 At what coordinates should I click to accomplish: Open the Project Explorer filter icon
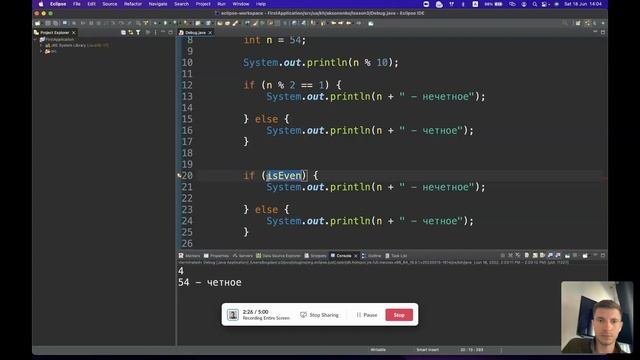click(138, 32)
